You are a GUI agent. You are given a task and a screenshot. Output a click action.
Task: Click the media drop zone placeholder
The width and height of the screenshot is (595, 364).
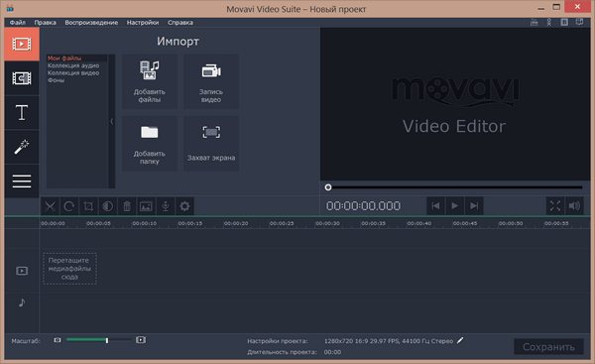(x=69, y=269)
